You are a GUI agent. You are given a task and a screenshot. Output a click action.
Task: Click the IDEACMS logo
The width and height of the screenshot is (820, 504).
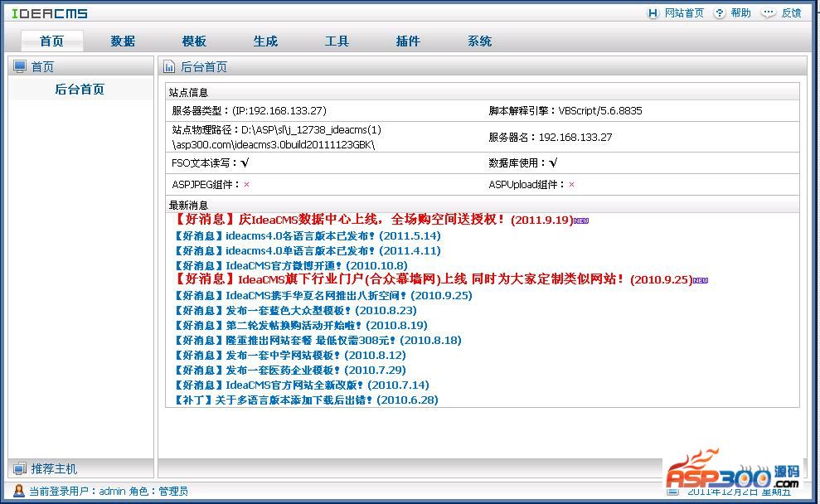(x=50, y=13)
